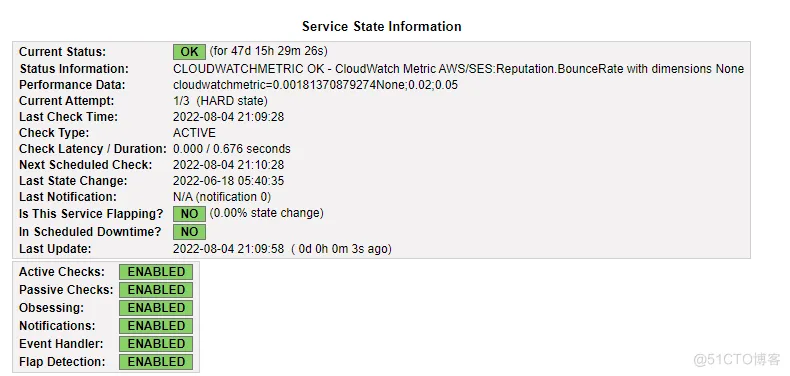Select the CLOUDWATCHMETRIC OK status information text
Image resolution: width=790 pixels, height=376 pixels.
pyautogui.click(x=458, y=69)
